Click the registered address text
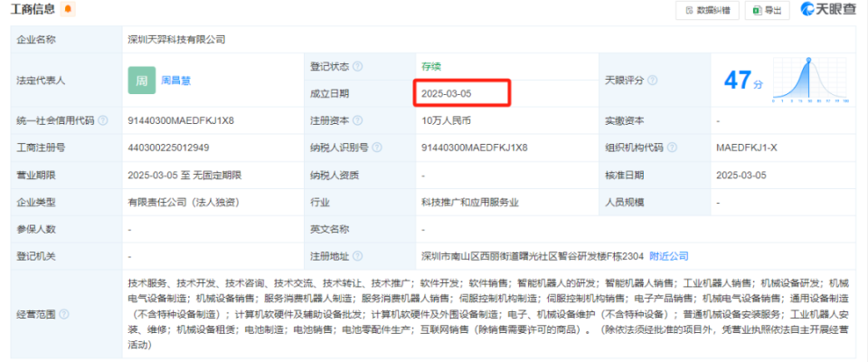The height and width of the screenshot is (362, 868). tap(533, 256)
